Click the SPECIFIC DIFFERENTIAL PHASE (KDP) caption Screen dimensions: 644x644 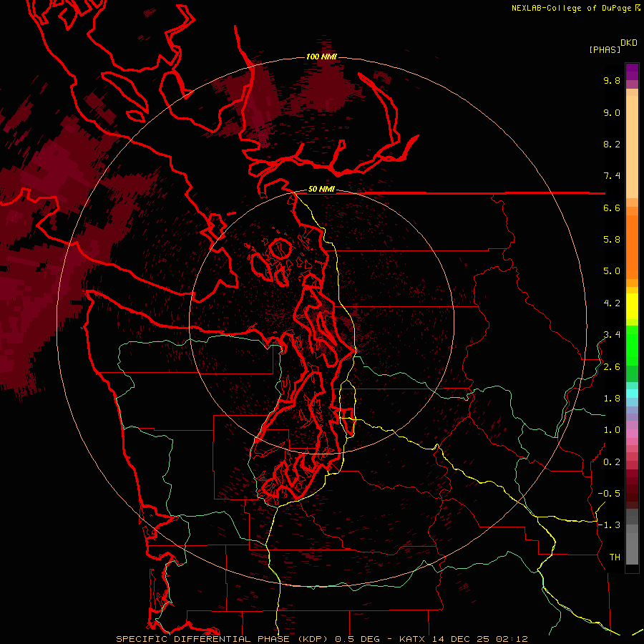223,639
